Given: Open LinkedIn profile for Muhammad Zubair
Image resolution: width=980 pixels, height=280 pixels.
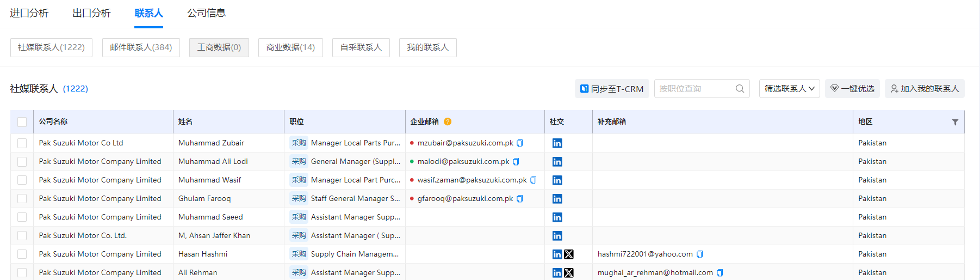Looking at the screenshot, I should tap(557, 143).
